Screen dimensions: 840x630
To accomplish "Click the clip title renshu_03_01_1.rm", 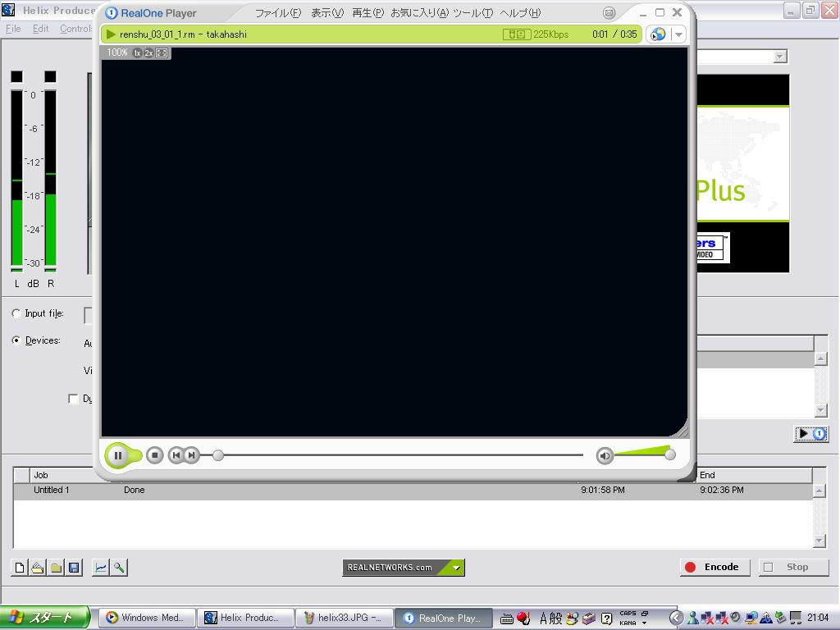I will coord(157,34).
